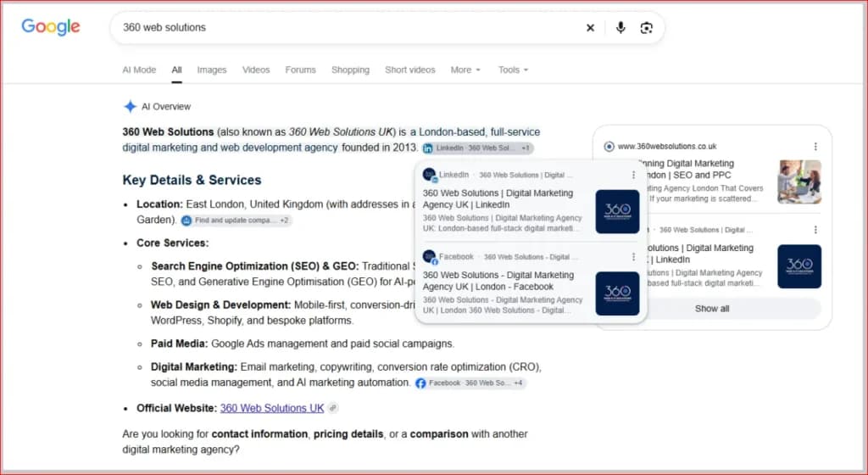
Task: Open options menu for side panel LinkedIn source
Action: pos(815,230)
